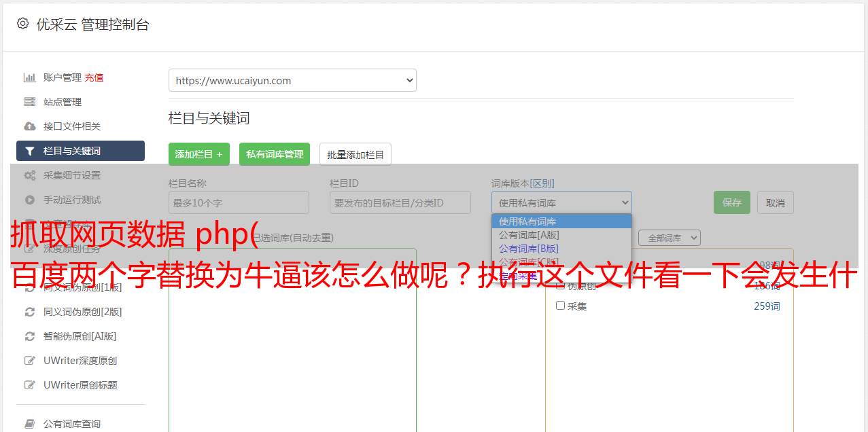Click the 259词 count next to 采集
Viewport: 868px width, 432px height.
767,306
